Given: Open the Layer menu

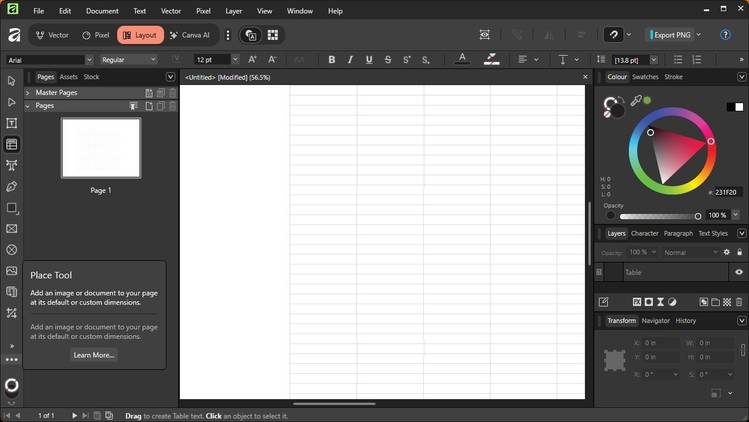Looking at the screenshot, I should [234, 11].
